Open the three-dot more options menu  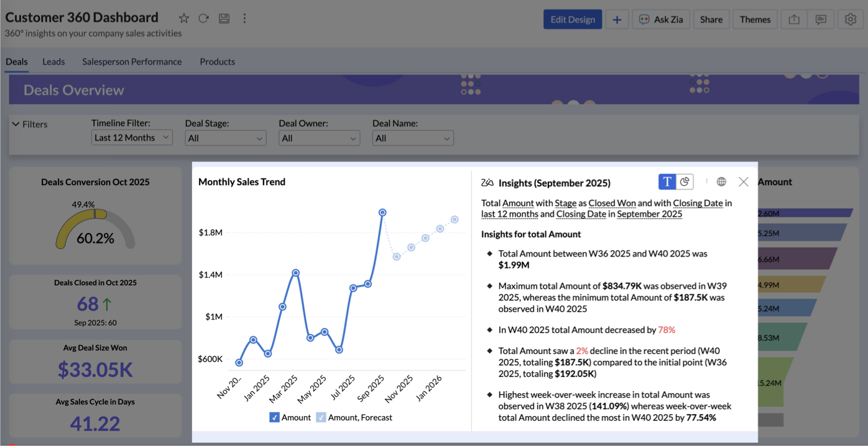click(x=244, y=19)
